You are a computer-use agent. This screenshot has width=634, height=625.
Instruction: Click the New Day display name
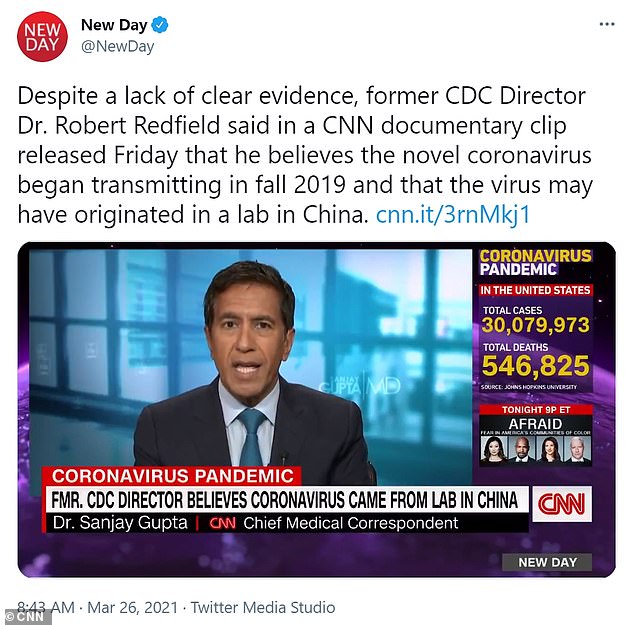(x=114, y=25)
